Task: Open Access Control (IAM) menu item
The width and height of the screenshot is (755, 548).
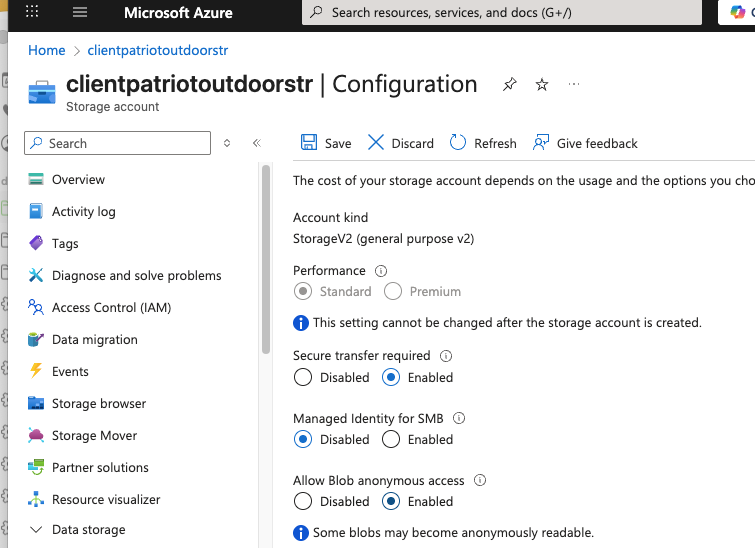Action: coord(111,308)
